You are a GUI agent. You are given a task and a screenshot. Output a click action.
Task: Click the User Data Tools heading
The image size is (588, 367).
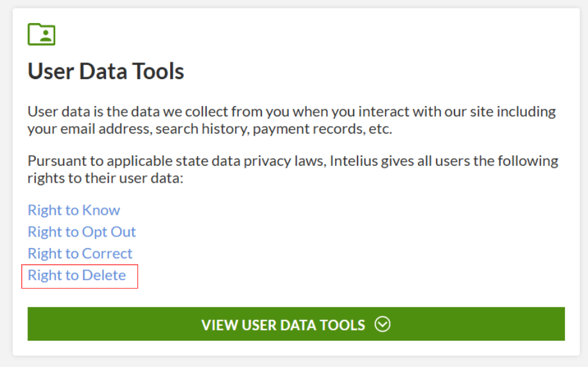pos(106,71)
